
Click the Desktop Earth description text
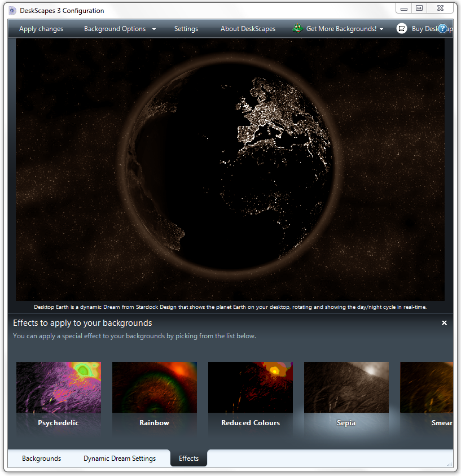230,307
